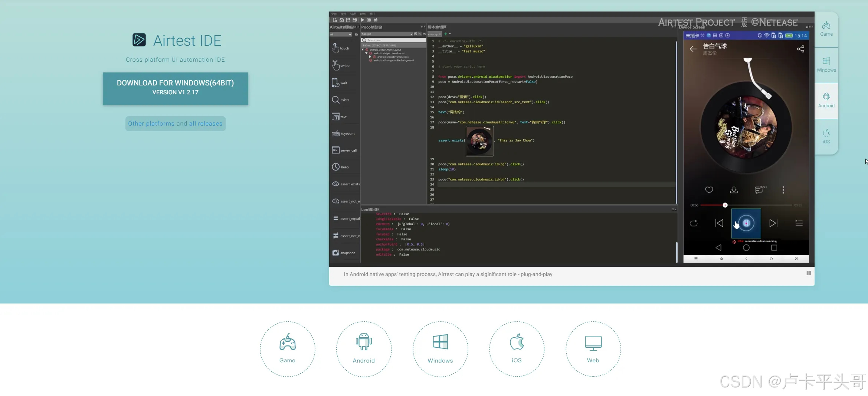
Task: Click the song progress slider knob
Action: [725, 205]
